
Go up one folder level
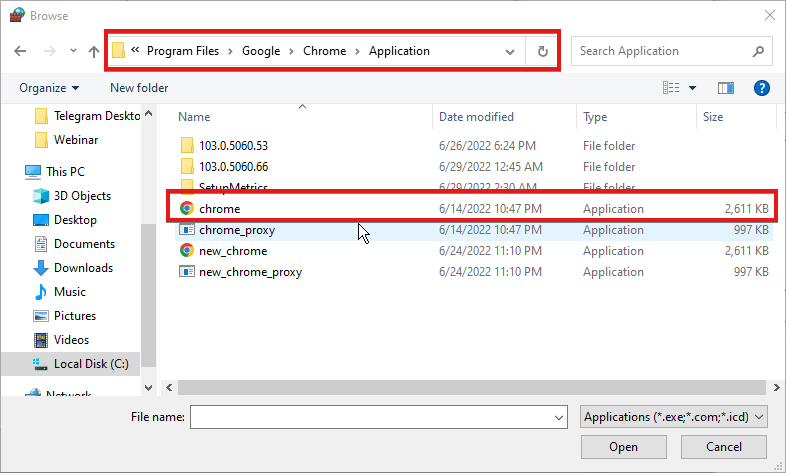[94, 51]
